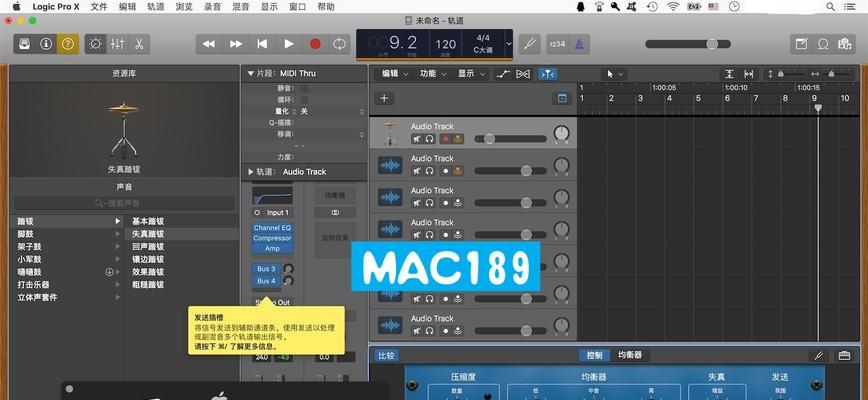Open the Apple menu
The image size is (868, 400).
coord(16,7)
